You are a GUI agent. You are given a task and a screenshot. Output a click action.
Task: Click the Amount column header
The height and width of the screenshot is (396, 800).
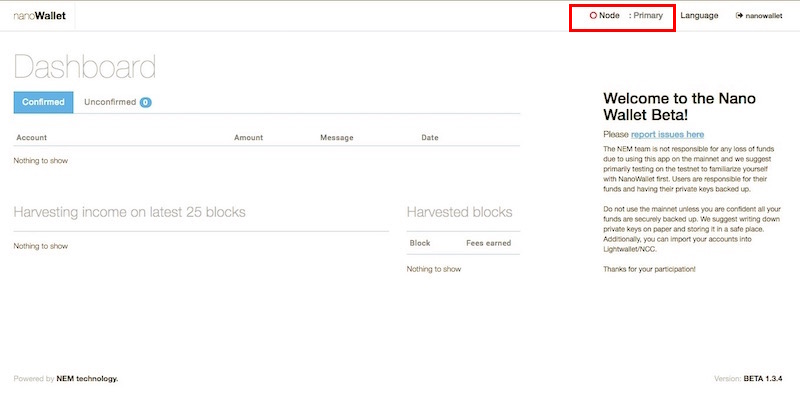click(x=248, y=138)
